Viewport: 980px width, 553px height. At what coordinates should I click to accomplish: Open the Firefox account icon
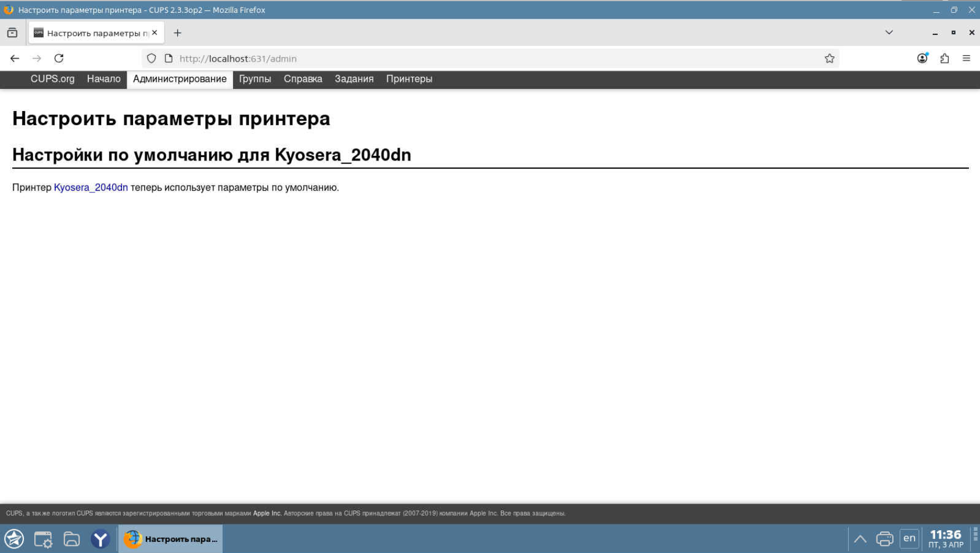click(x=922, y=58)
